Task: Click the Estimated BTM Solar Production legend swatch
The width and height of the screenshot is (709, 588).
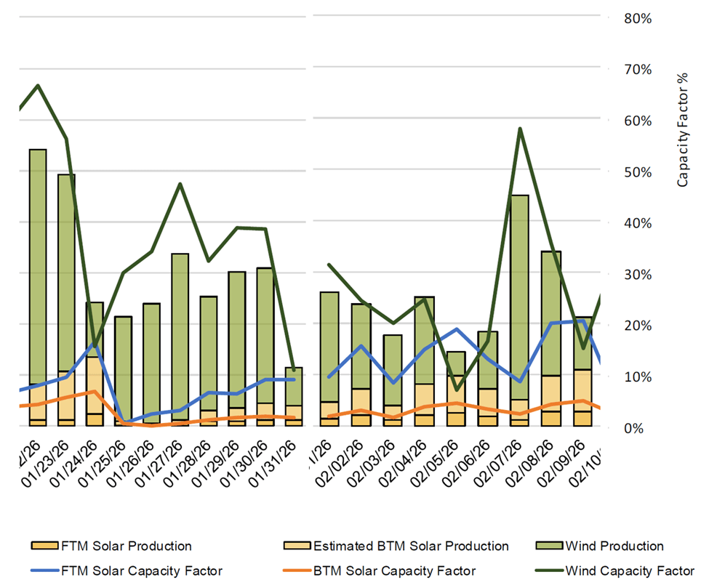Action: [x=294, y=547]
